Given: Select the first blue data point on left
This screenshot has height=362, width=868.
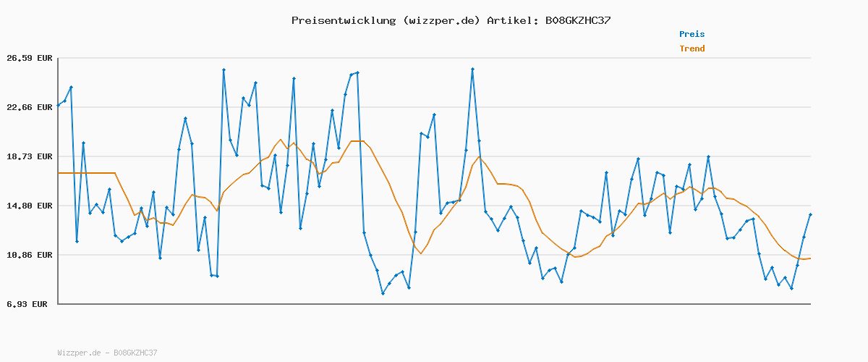Looking at the screenshot, I should click(59, 106).
